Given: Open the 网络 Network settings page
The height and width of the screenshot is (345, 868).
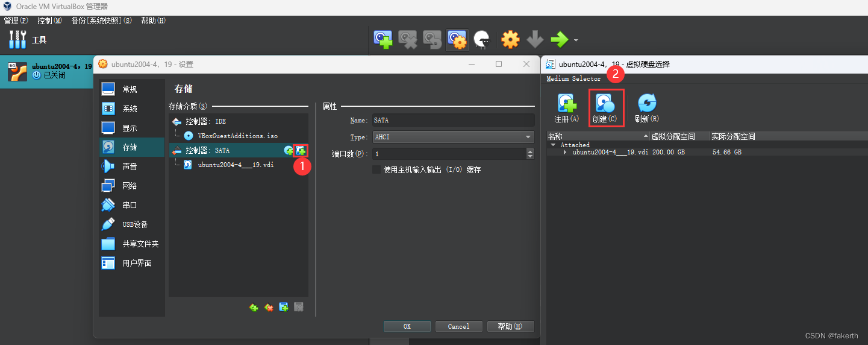Looking at the screenshot, I should coord(132,186).
